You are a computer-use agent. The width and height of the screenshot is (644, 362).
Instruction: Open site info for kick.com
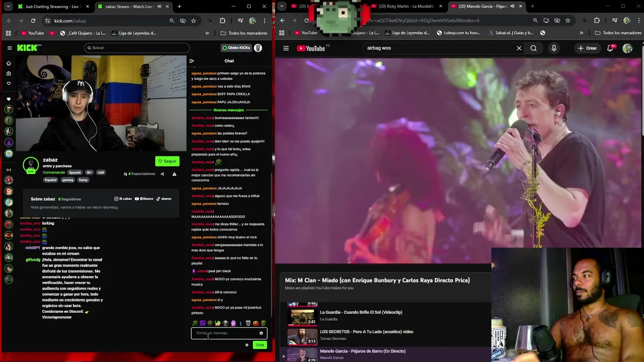tap(47, 21)
